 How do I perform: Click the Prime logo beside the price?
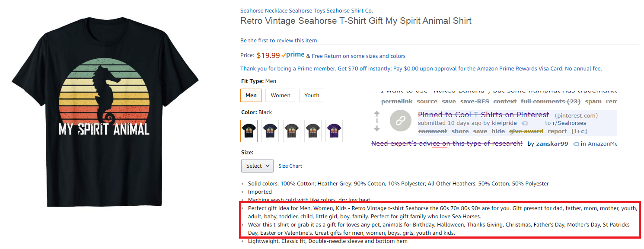tap(293, 55)
